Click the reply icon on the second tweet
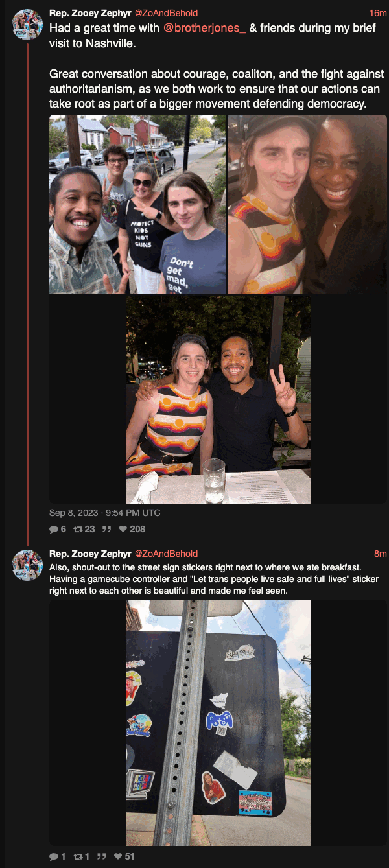Image resolution: width=389 pixels, height=868 pixels. point(54,856)
